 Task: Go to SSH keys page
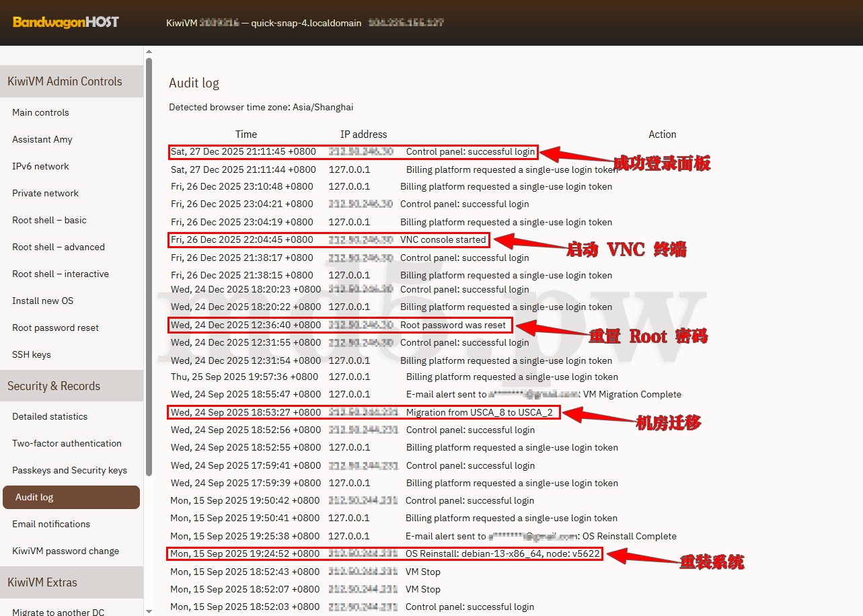point(32,354)
